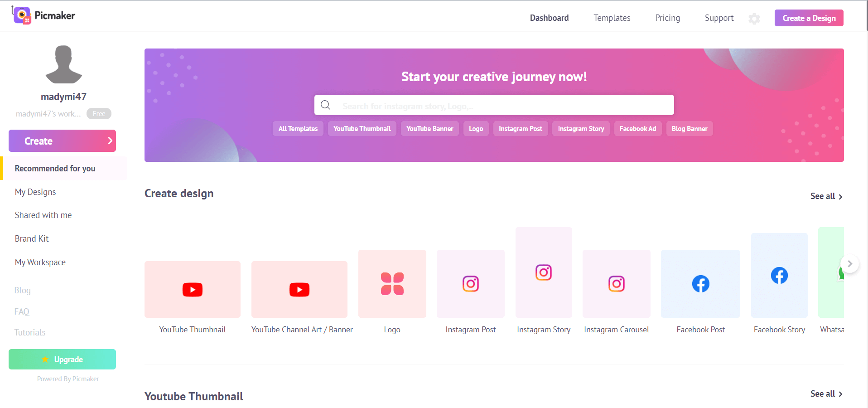868x408 pixels.
Task: Click the star icon on Upgrade
Action: pos(45,359)
